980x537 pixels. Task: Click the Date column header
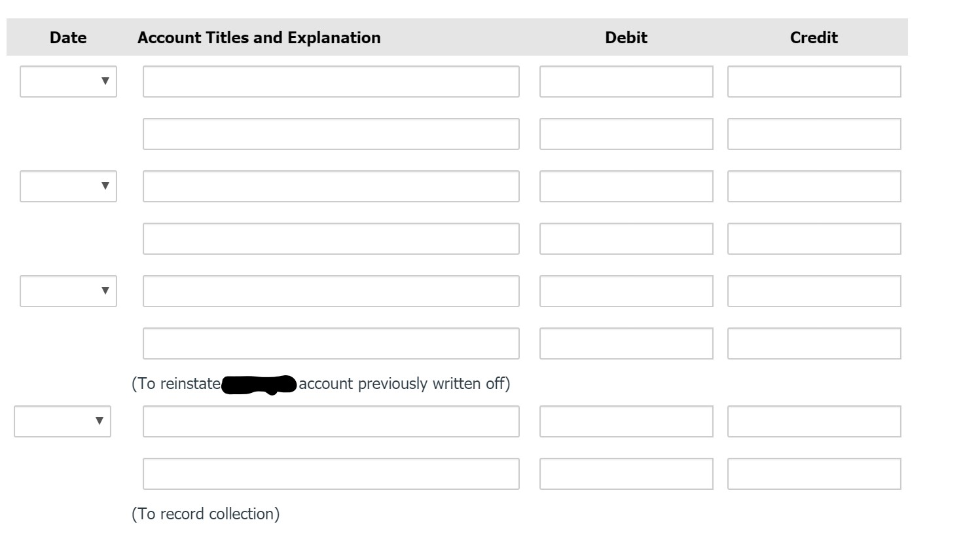[x=68, y=37]
